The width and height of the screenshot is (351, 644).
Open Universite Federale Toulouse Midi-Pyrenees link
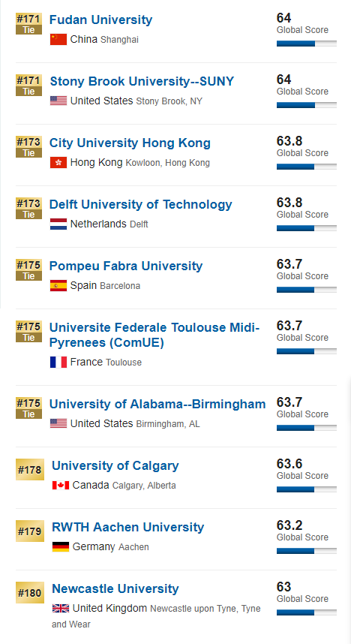point(154,335)
